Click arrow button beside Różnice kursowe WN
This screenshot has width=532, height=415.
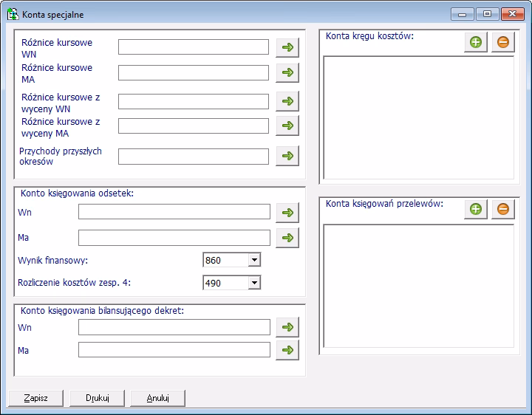coord(287,48)
